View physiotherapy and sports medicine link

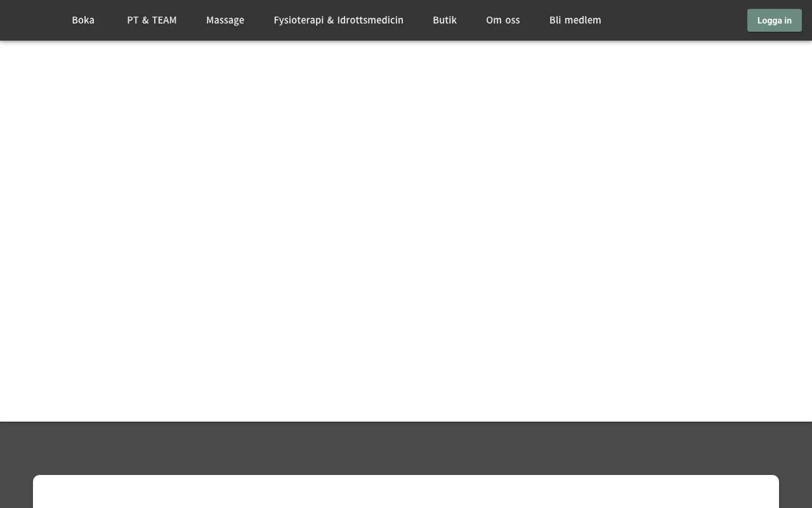[338, 20]
